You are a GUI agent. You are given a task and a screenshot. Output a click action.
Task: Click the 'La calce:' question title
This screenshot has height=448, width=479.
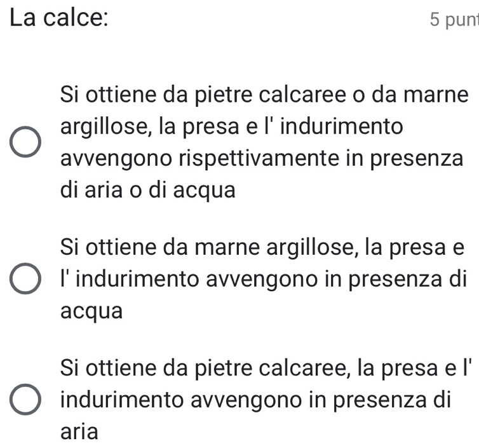[59, 18]
